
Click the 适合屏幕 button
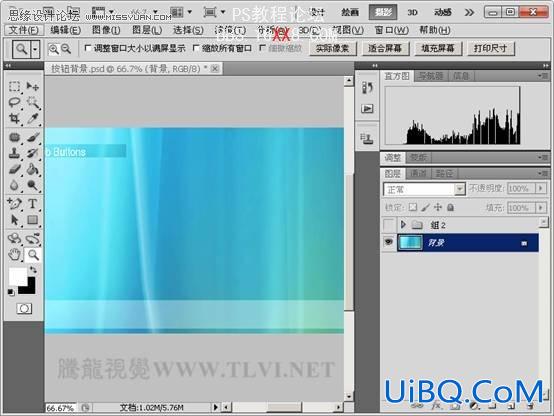coord(385,48)
